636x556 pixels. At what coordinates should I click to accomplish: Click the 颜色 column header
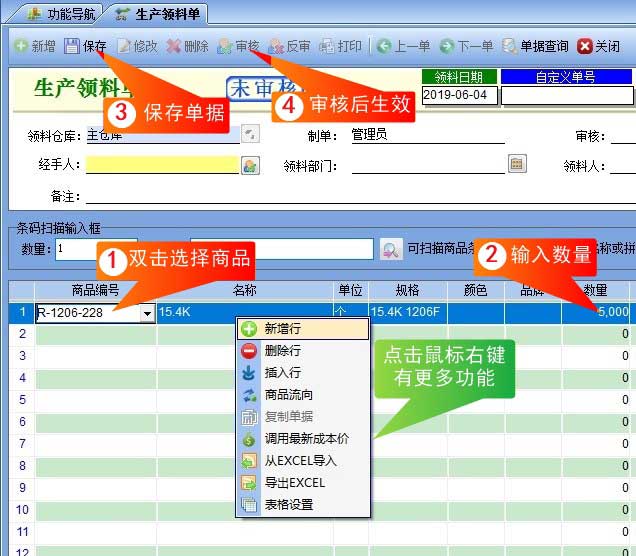click(x=475, y=290)
